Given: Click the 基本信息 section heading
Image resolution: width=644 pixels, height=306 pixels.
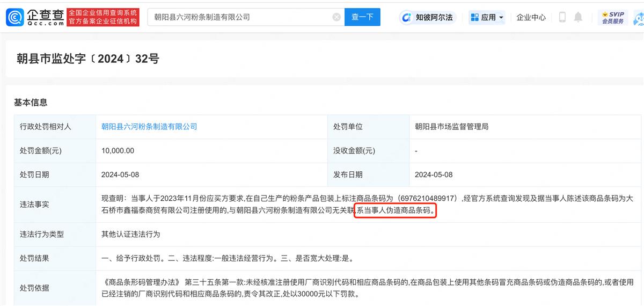Looking at the screenshot, I should coord(31,102).
